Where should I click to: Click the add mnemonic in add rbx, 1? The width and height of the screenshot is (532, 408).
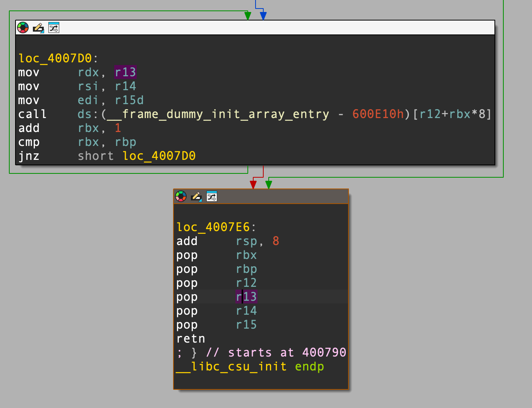click(29, 128)
